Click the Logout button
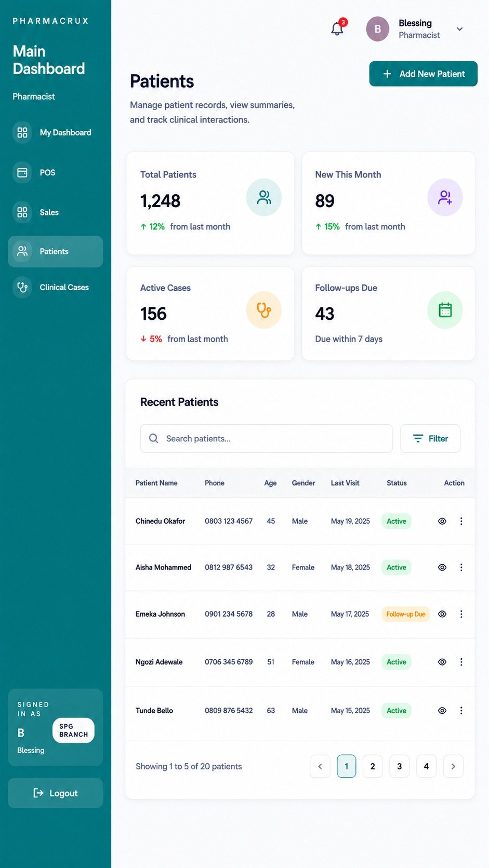The width and height of the screenshot is (489, 868). 56,793
